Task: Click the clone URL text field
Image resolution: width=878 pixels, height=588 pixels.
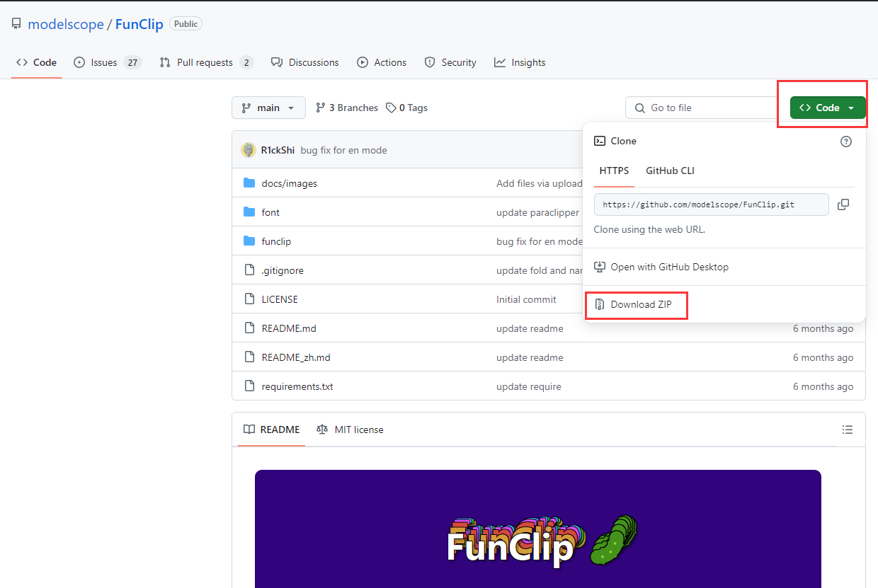Action: [x=712, y=204]
